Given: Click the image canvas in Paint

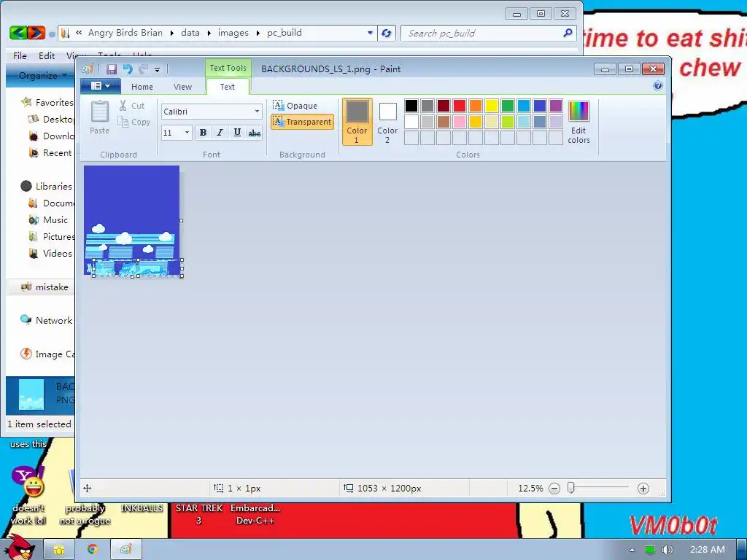Looking at the screenshot, I should click(131, 220).
